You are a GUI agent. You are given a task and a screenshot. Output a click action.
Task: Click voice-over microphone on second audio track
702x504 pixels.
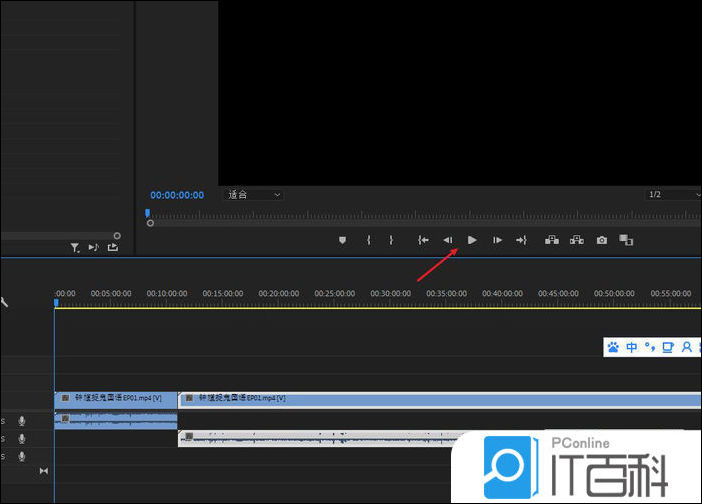pyautogui.click(x=21, y=439)
